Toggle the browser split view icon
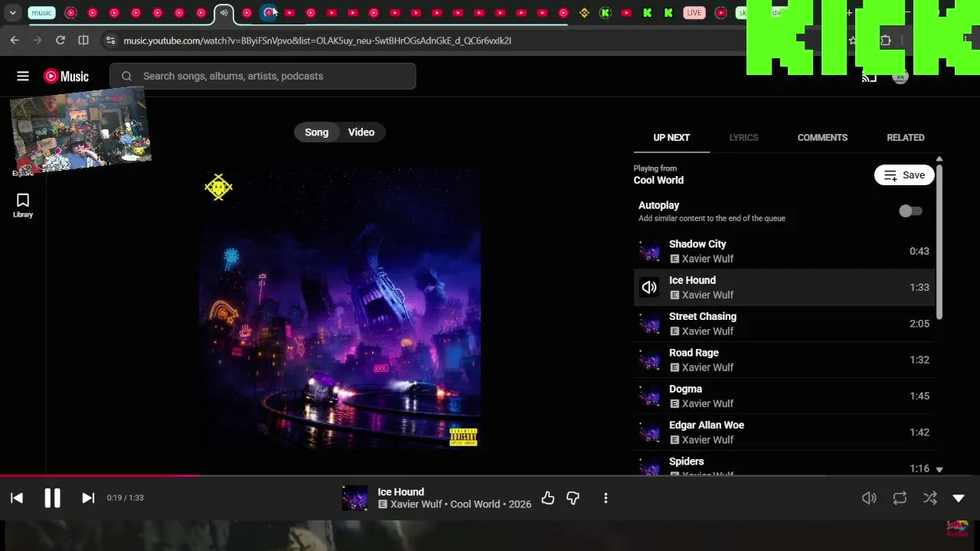Screen dimensions: 980x551 83,40
